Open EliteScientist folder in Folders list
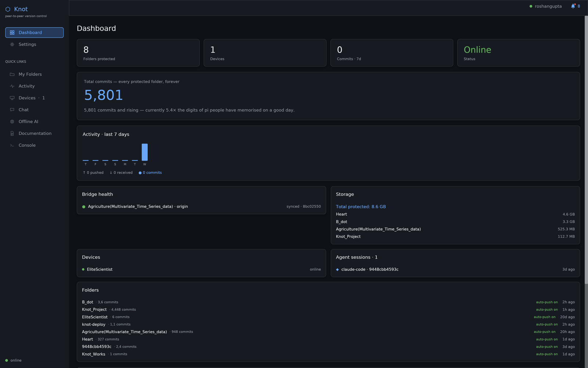588x368 pixels. [95, 317]
